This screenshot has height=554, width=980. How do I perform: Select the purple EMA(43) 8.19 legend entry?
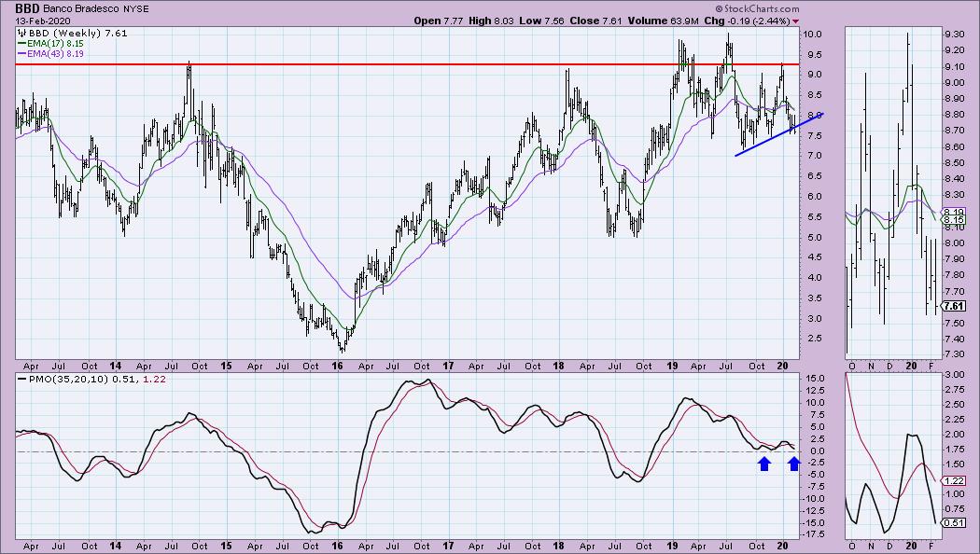55,54
